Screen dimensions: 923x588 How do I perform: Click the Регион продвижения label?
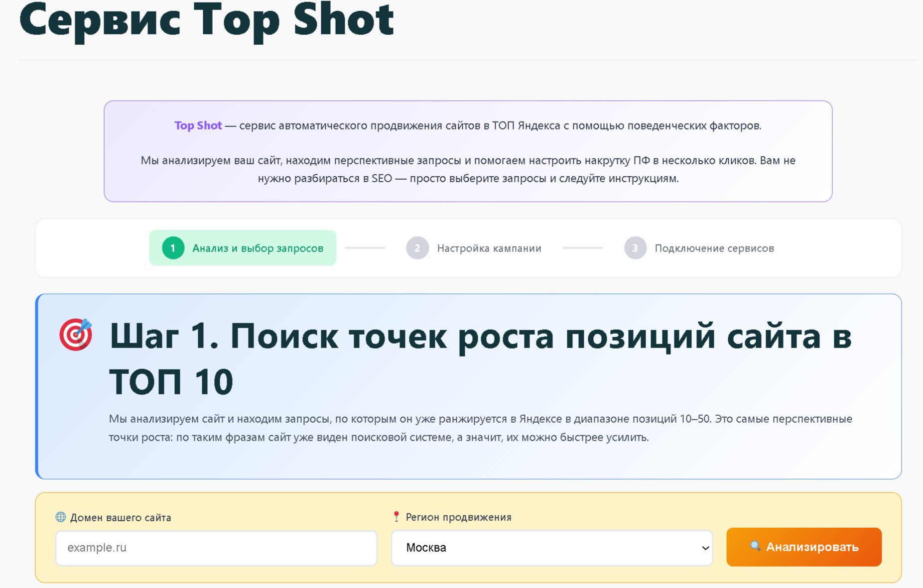click(x=458, y=517)
